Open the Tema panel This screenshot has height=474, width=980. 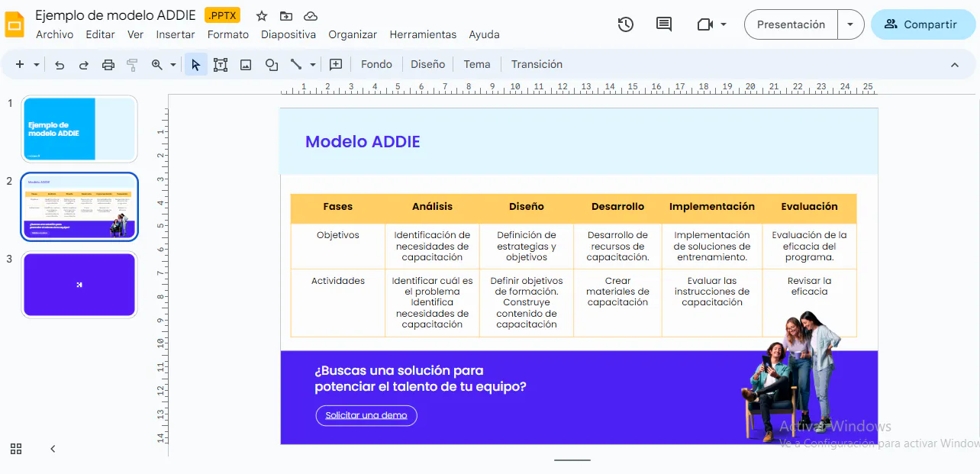[477, 64]
